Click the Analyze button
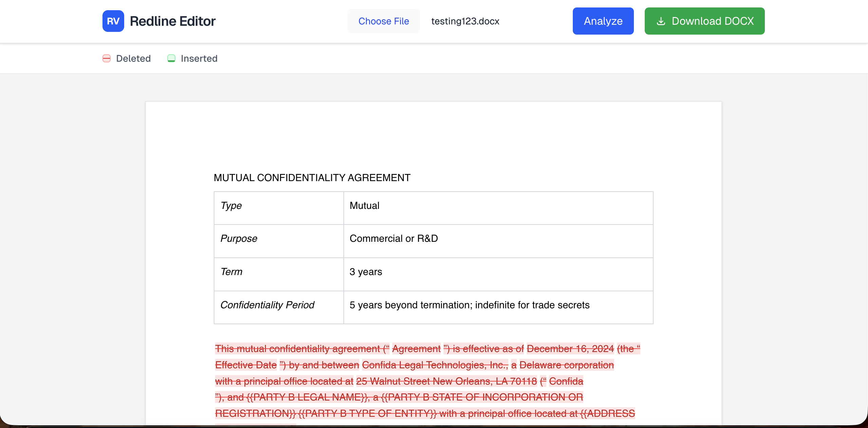Screen dimensions: 868x428 (x=603, y=21)
